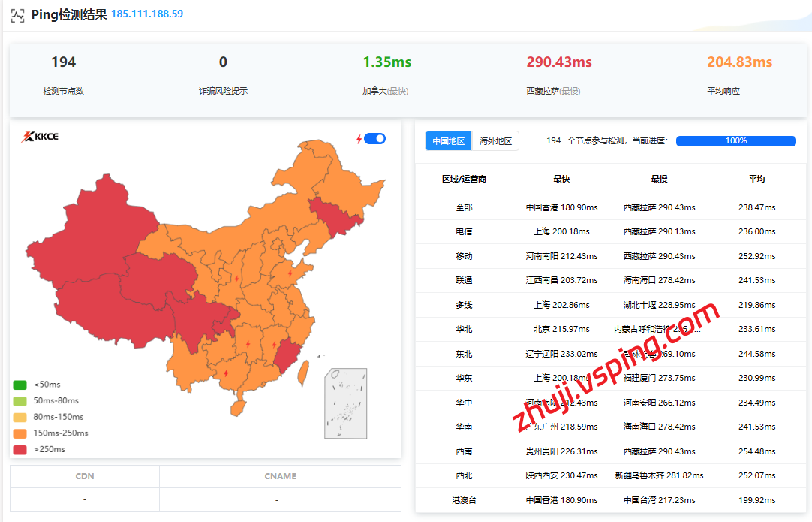
Task: Click the scan icon beside Ping检测结果 title
Action: (x=17, y=14)
